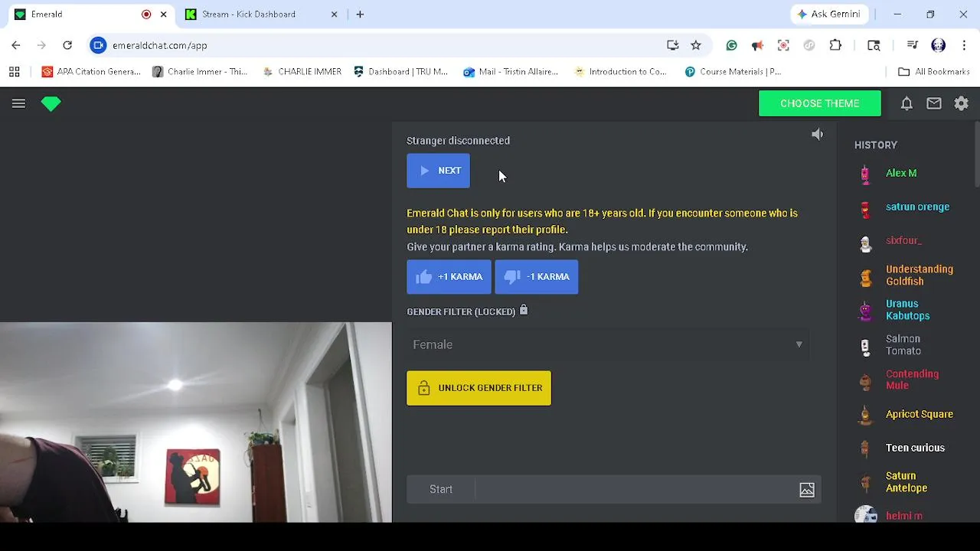Screen dimensions: 980x551
Task: Click the webcam preview video
Action: (x=196, y=422)
